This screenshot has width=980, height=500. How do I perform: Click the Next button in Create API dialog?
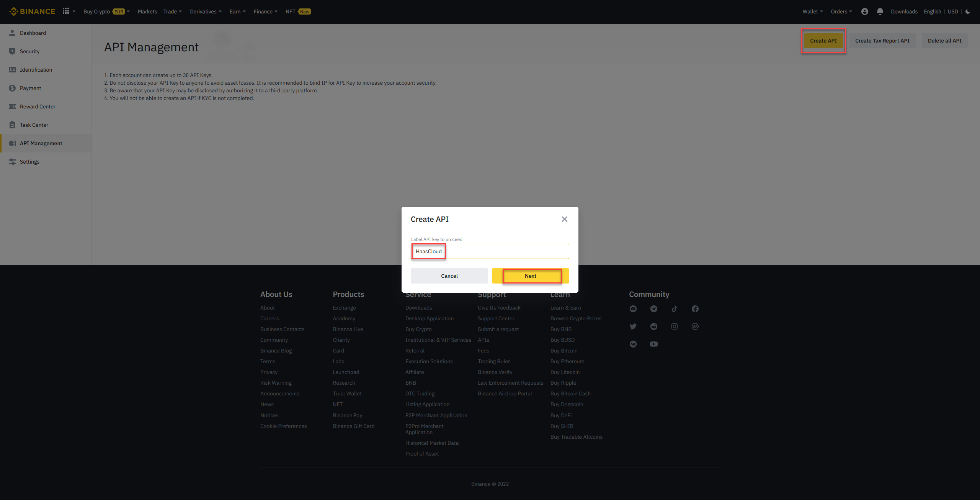pos(531,275)
